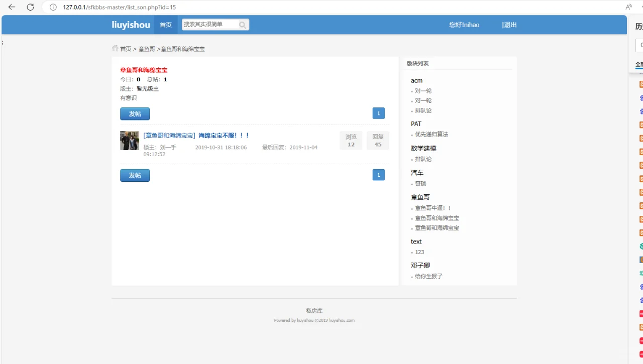
Task: Open 排队论 under the acm category
Action: click(x=423, y=110)
